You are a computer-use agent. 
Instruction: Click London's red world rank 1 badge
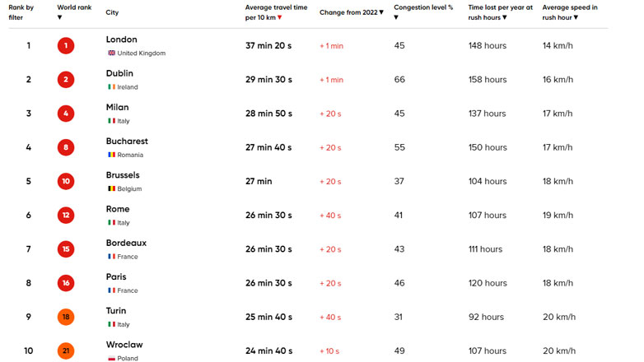coord(66,46)
